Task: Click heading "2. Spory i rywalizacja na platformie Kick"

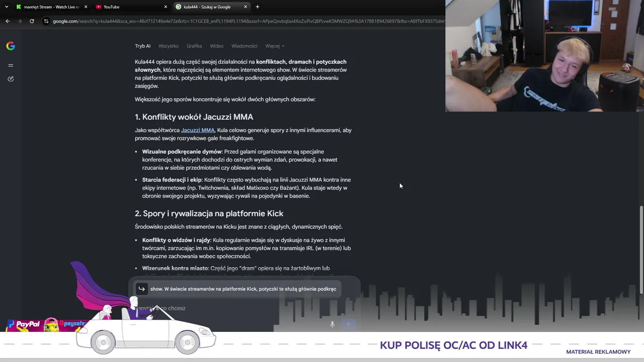Action: (x=209, y=214)
